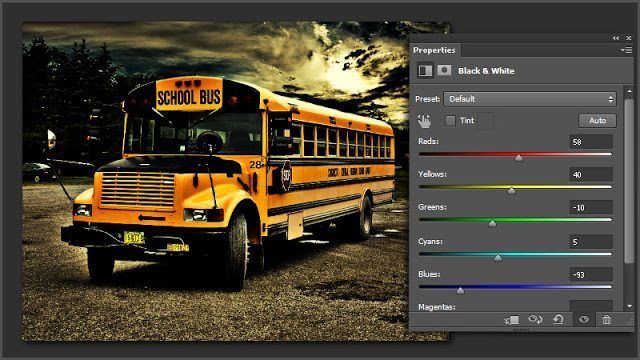Click the panel scrollbar down arrow

point(629,306)
